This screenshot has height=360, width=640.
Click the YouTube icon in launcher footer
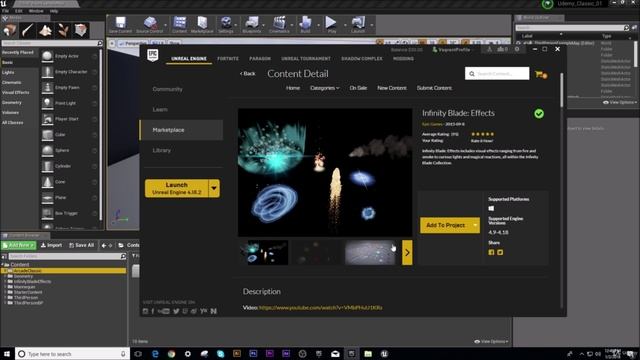tap(164, 311)
